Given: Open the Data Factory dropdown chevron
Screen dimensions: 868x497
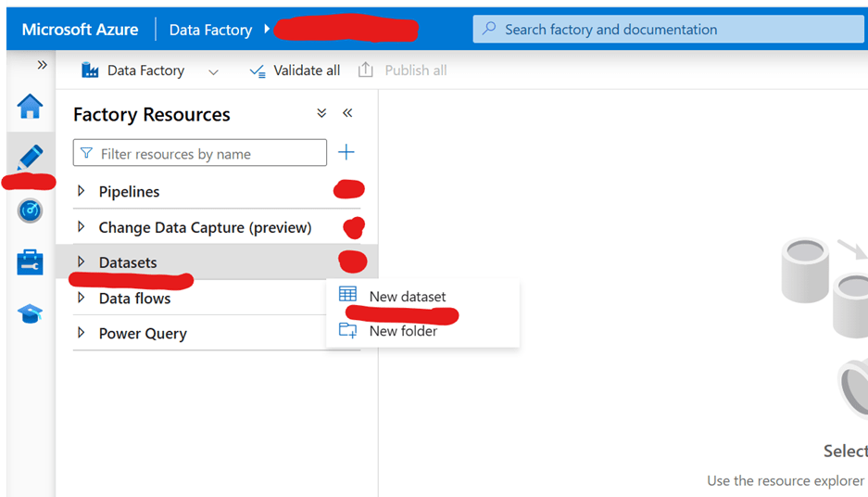Looking at the screenshot, I should coord(213,71).
